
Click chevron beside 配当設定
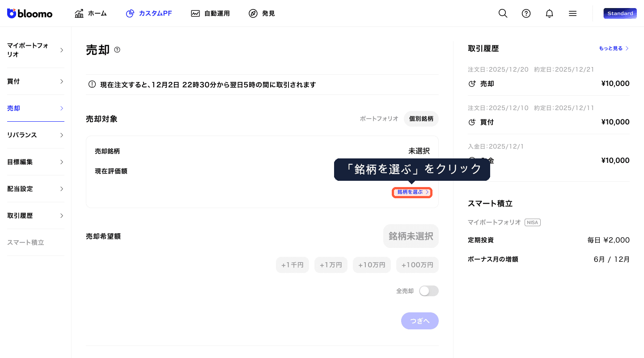[62, 189]
